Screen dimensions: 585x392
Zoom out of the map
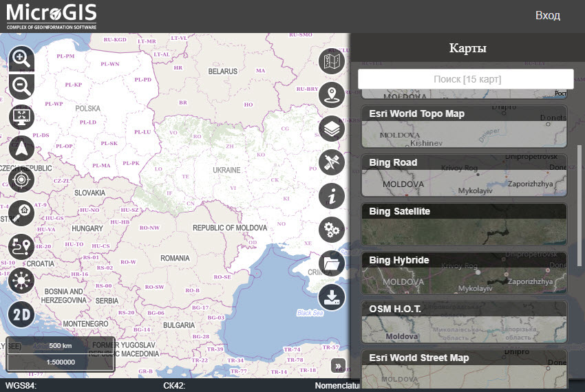tap(21, 87)
